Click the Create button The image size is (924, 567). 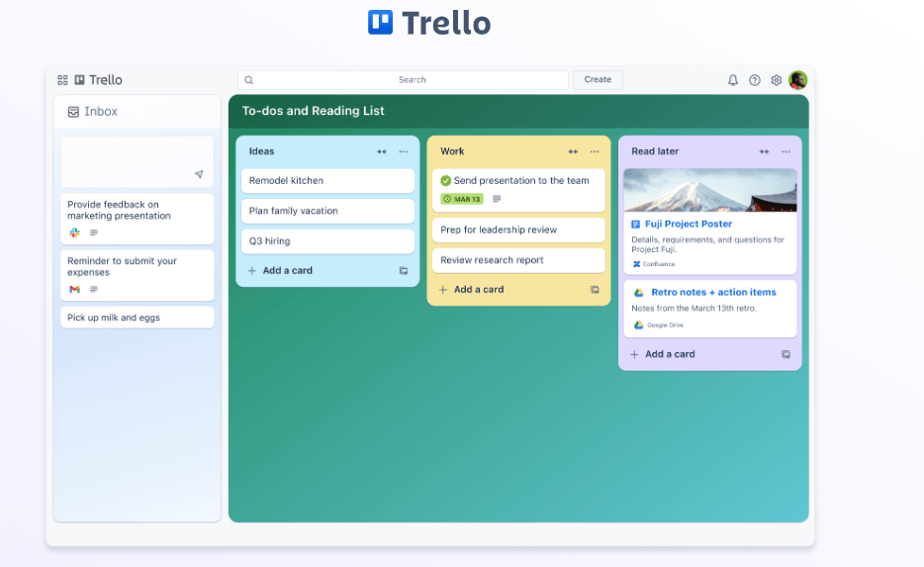click(x=598, y=79)
